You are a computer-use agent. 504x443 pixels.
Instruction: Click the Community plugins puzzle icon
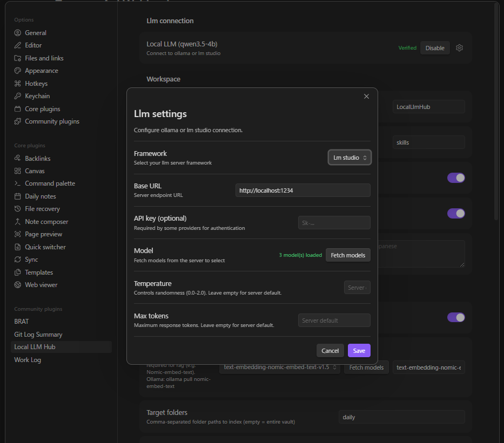tap(18, 121)
